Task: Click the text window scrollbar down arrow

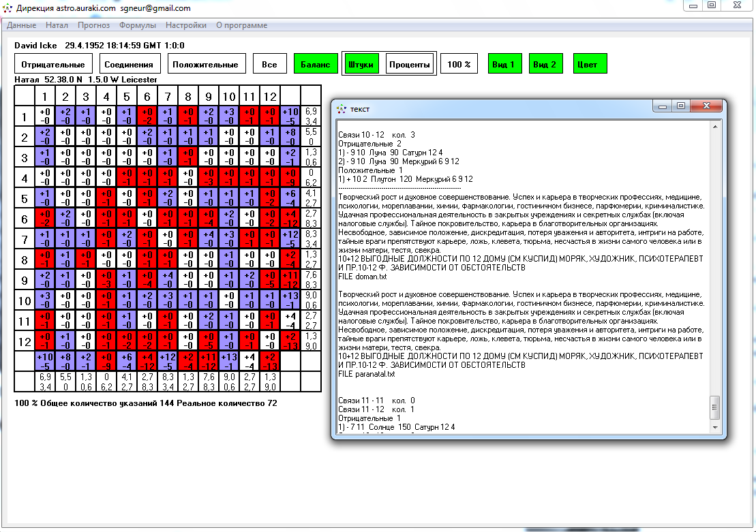Action: tap(714, 426)
